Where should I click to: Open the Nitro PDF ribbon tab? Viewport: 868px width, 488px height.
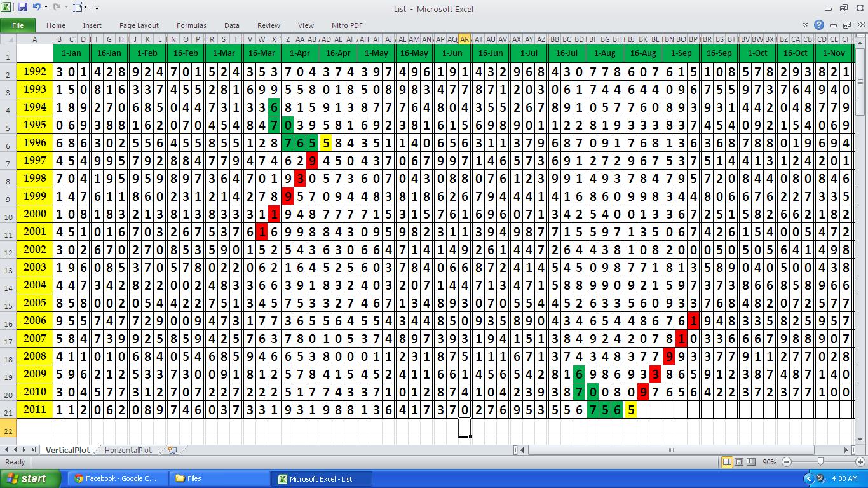347,25
